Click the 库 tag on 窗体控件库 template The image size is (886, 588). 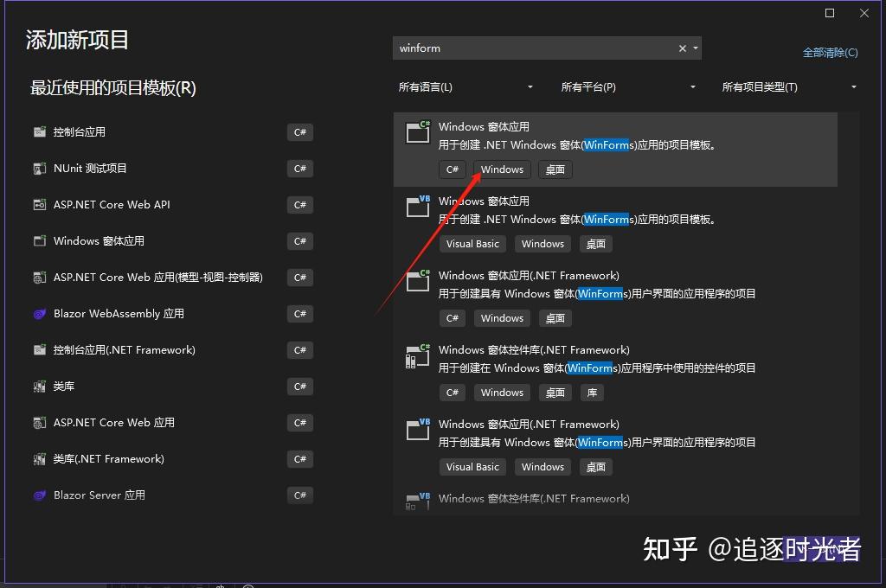click(x=592, y=393)
